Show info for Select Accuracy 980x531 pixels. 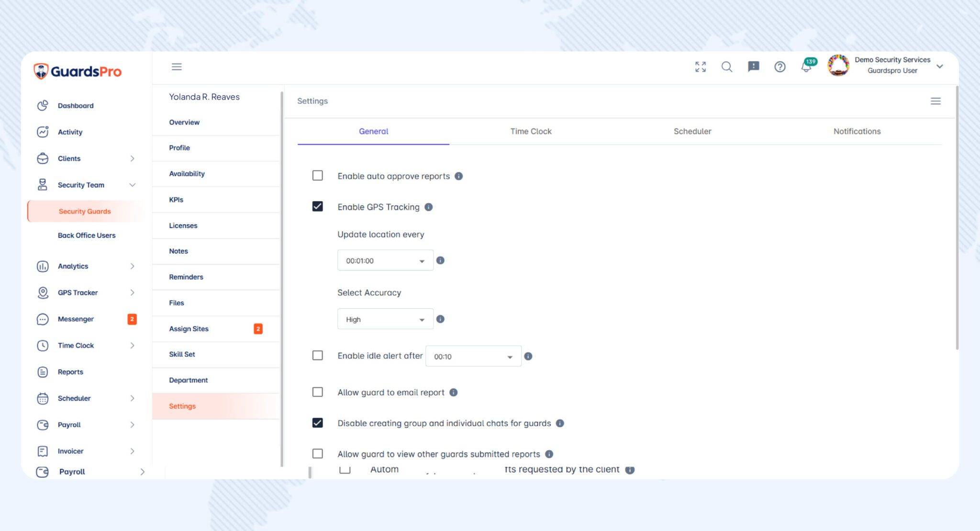click(x=440, y=319)
